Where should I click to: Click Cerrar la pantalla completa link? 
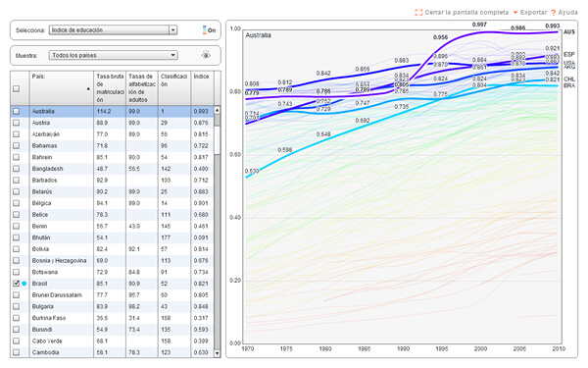(466, 13)
